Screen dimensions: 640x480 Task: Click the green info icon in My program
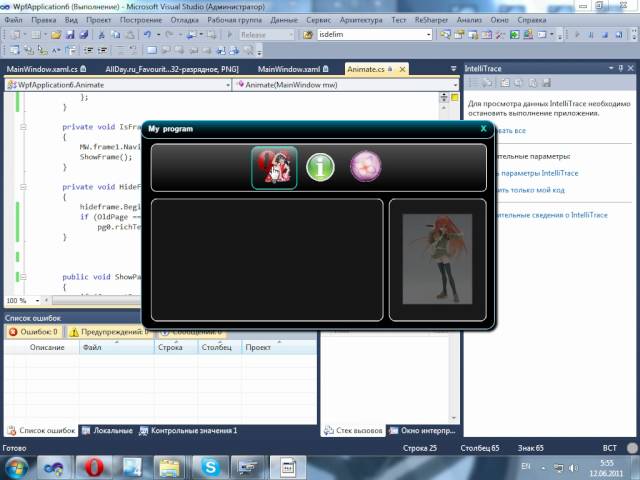tap(320, 167)
